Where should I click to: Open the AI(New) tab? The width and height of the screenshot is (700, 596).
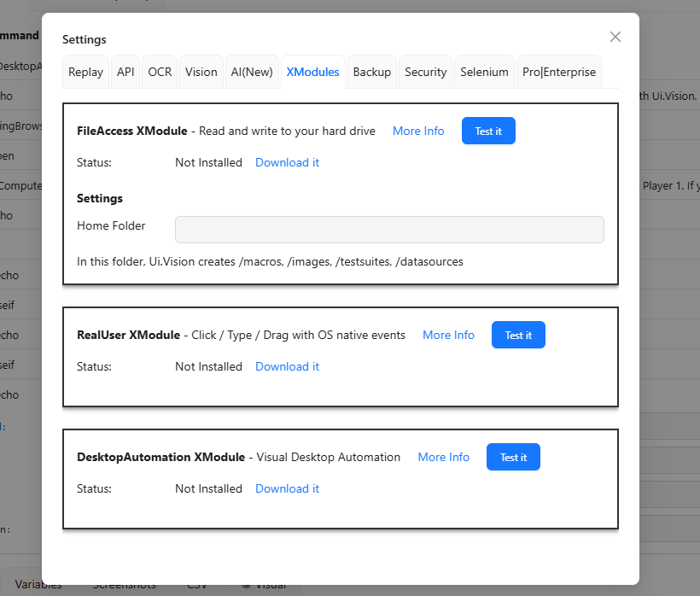tap(252, 73)
